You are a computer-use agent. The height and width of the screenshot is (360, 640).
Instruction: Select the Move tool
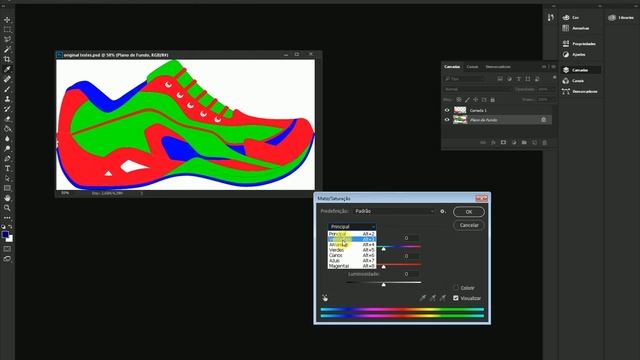[7, 20]
